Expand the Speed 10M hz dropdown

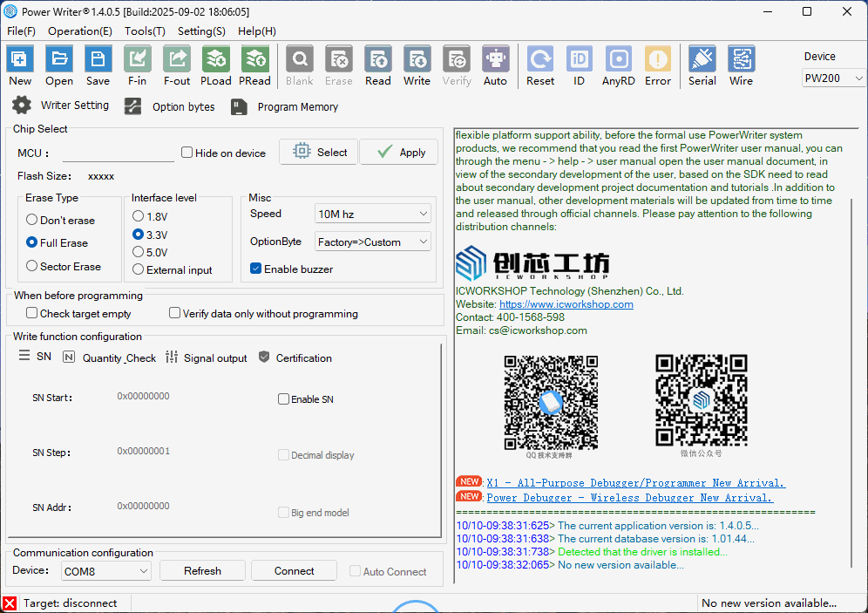(373, 214)
